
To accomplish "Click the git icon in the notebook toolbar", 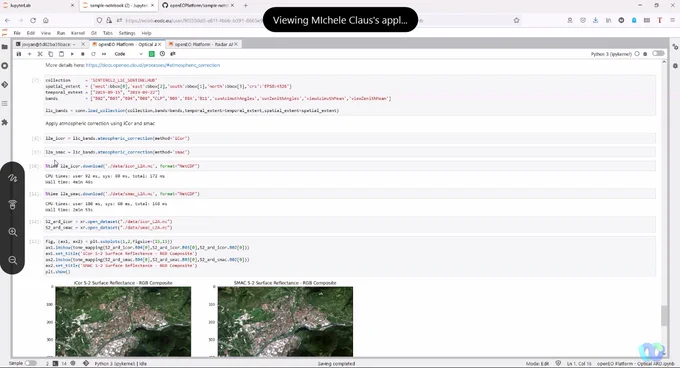I will 173,54.
